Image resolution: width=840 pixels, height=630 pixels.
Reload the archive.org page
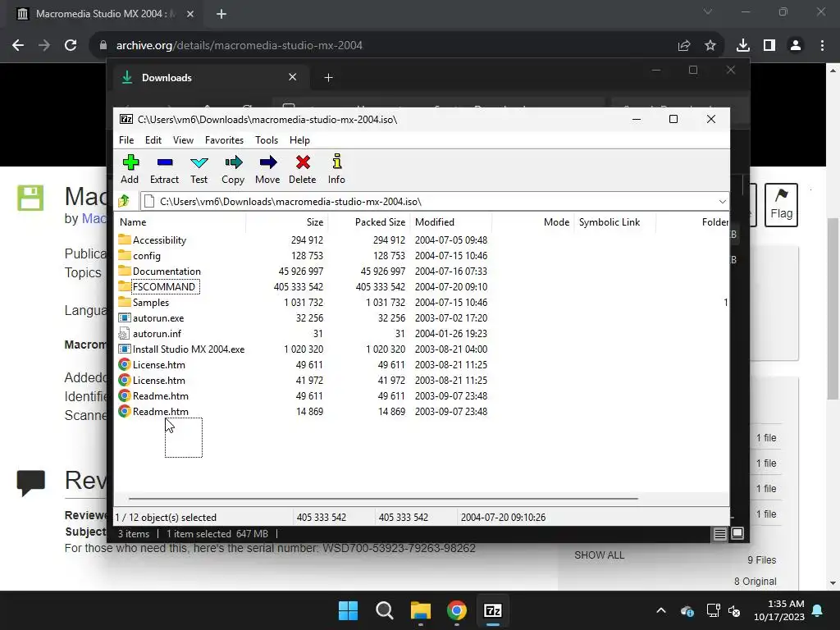[71, 46]
